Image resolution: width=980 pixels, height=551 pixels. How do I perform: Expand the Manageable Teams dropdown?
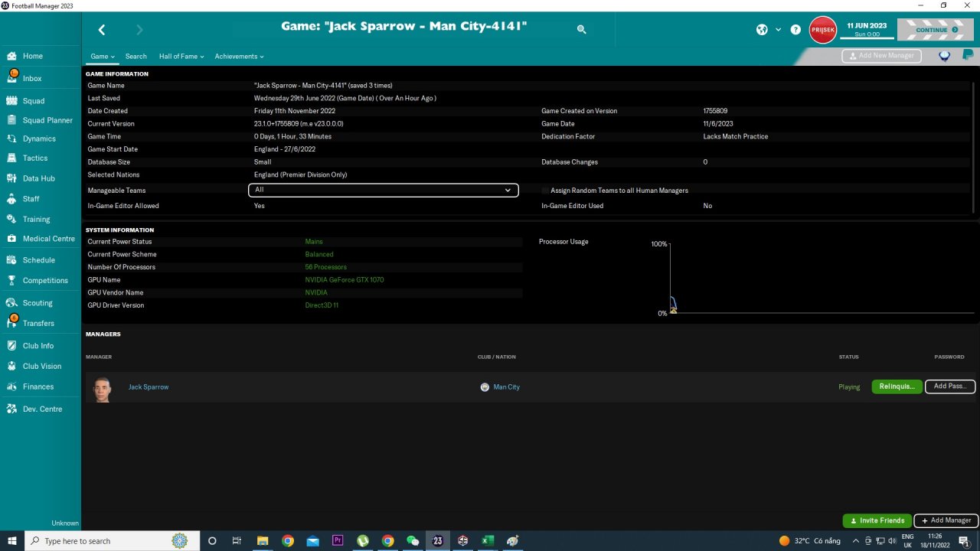383,190
